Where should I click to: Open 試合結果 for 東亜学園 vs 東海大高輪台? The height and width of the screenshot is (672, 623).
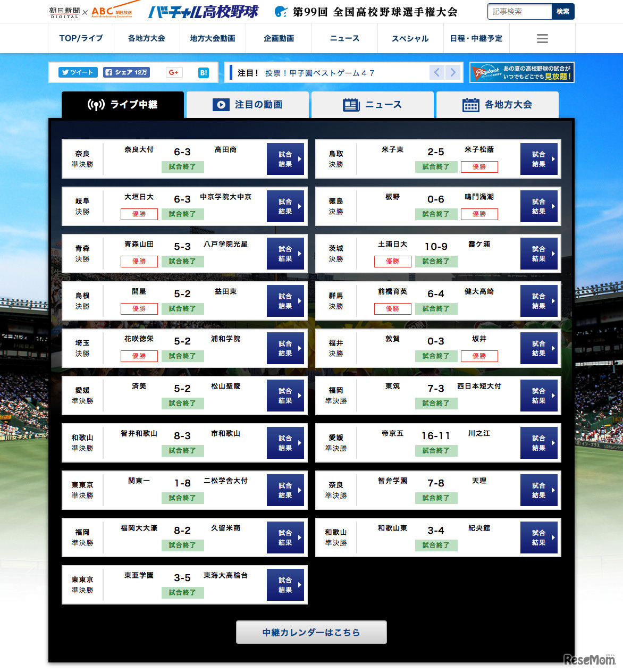click(285, 585)
